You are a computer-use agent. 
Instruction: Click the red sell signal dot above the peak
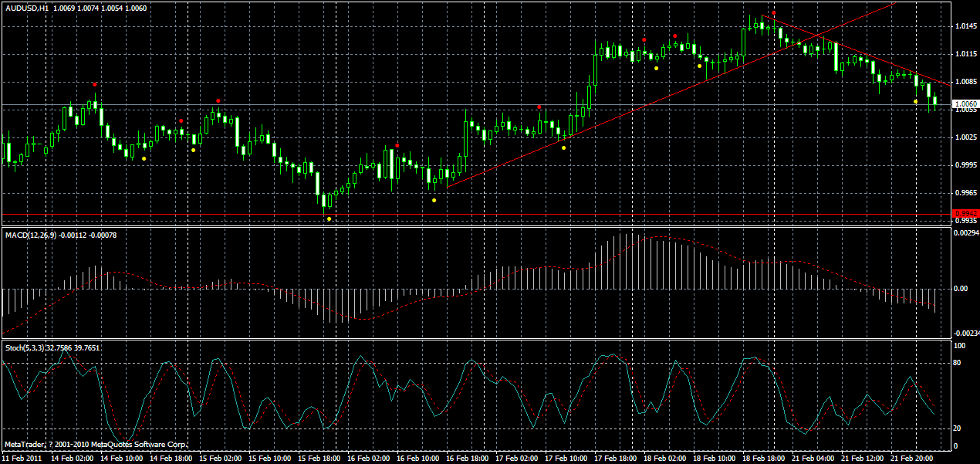[x=772, y=13]
